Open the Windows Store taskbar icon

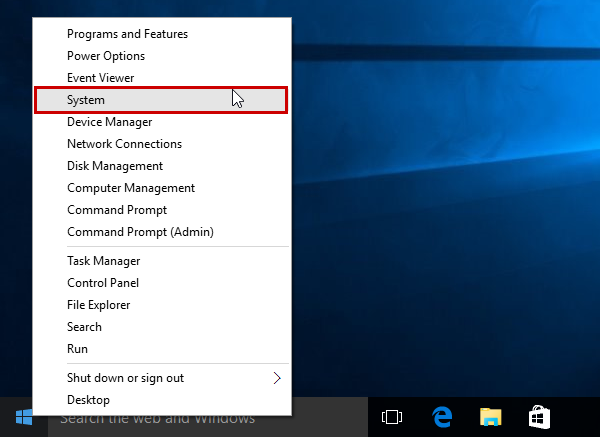pyautogui.click(x=539, y=417)
